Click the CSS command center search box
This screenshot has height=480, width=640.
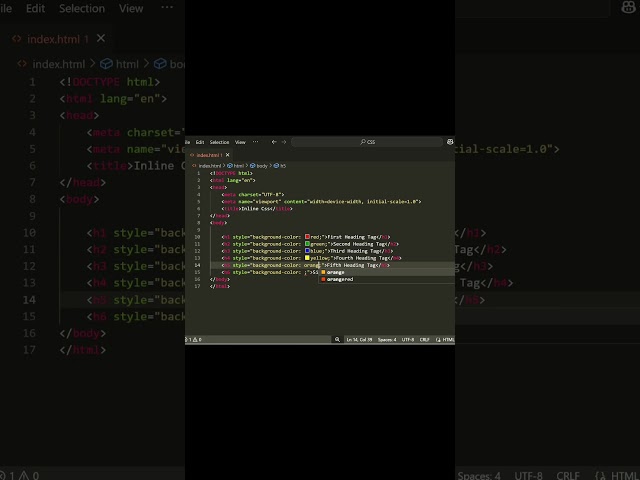(x=367, y=142)
